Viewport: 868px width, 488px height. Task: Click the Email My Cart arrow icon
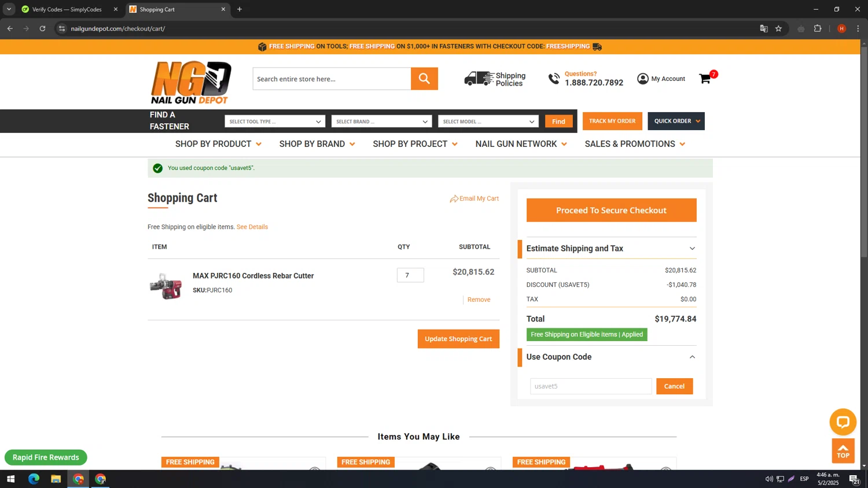[454, 199]
